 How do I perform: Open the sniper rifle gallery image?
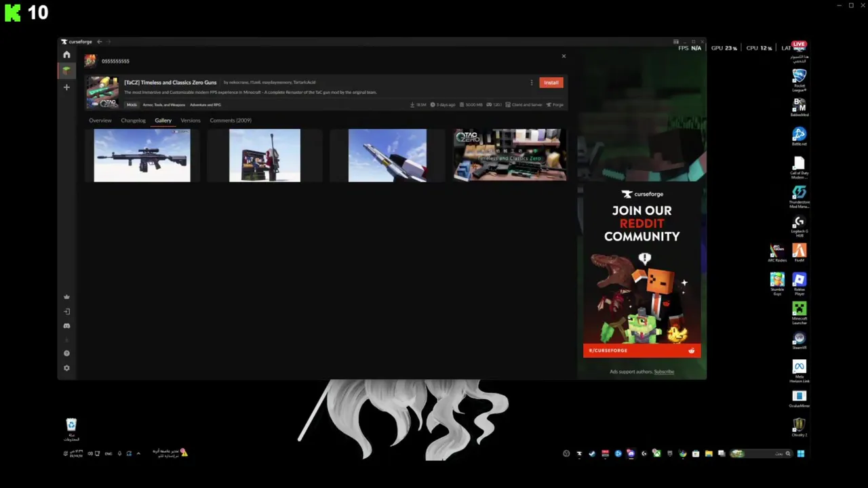[x=142, y=155]
